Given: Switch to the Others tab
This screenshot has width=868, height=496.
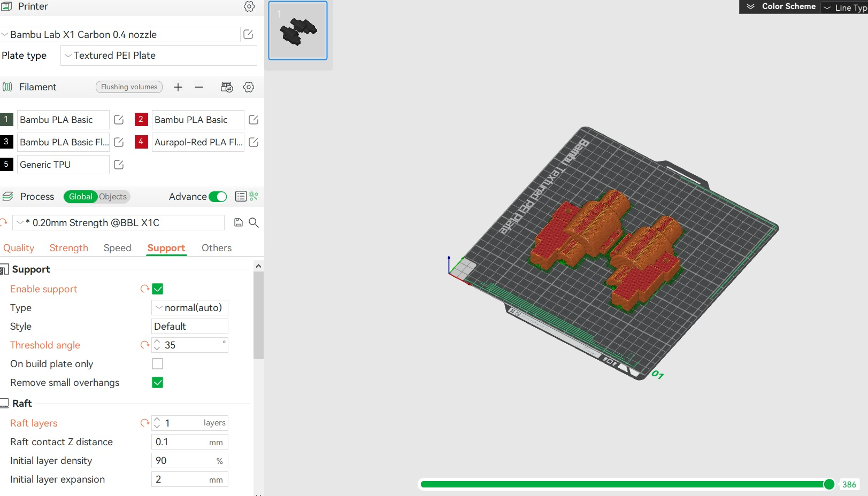Looking at the screenshot, I should pyautogui.click(x=217, y=248).
